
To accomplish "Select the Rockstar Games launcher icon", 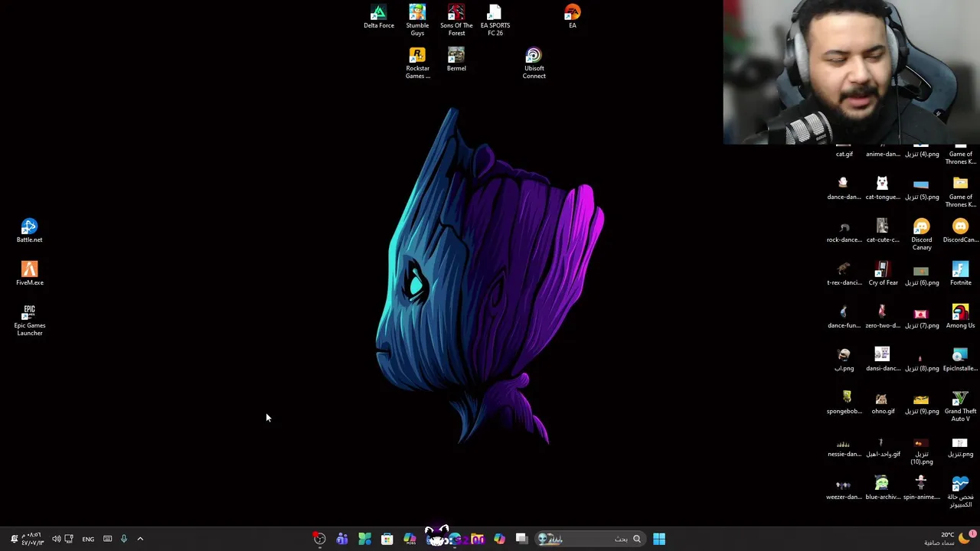I will click(417, 64).
